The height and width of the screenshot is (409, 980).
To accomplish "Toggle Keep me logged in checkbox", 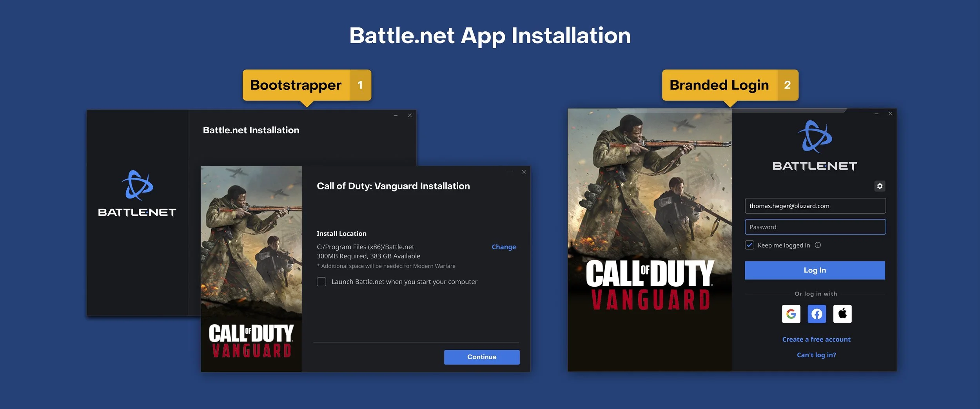I will 750,245.
